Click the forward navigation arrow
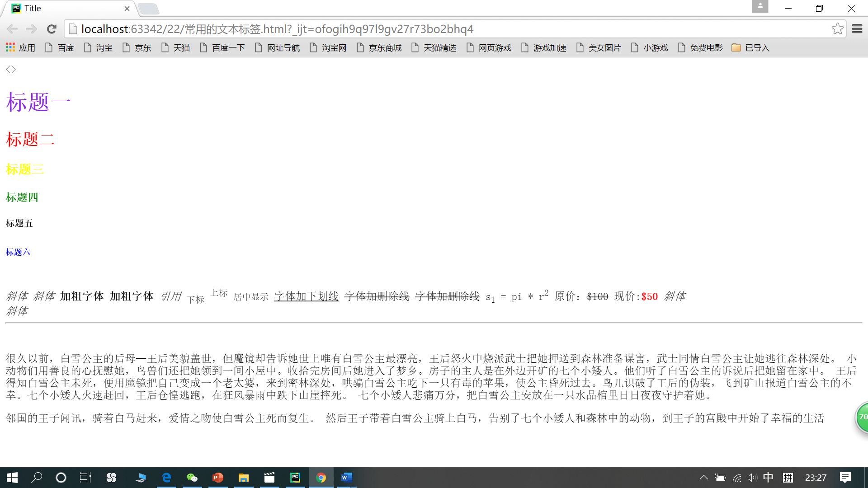This screenshot has height=488, width=868. pyautogui.click(x=31, y=28)
